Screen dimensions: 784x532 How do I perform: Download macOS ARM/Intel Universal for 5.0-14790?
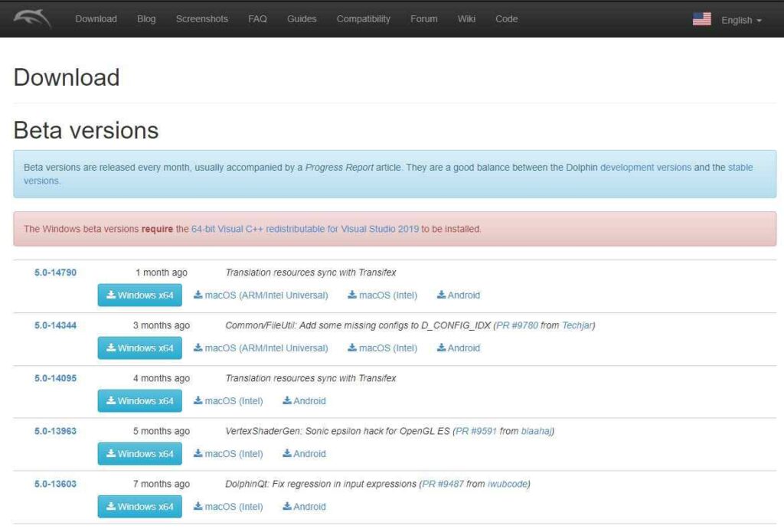260,295
